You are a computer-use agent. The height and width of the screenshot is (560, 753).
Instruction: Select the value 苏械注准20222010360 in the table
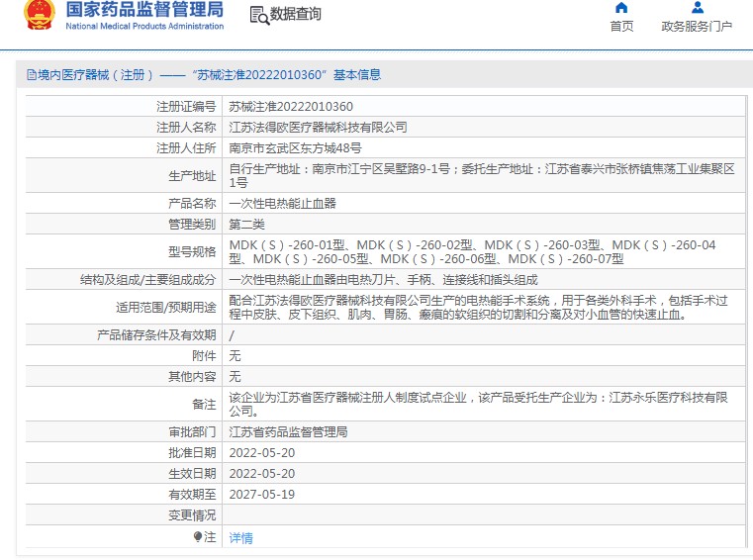coord(291,106)
